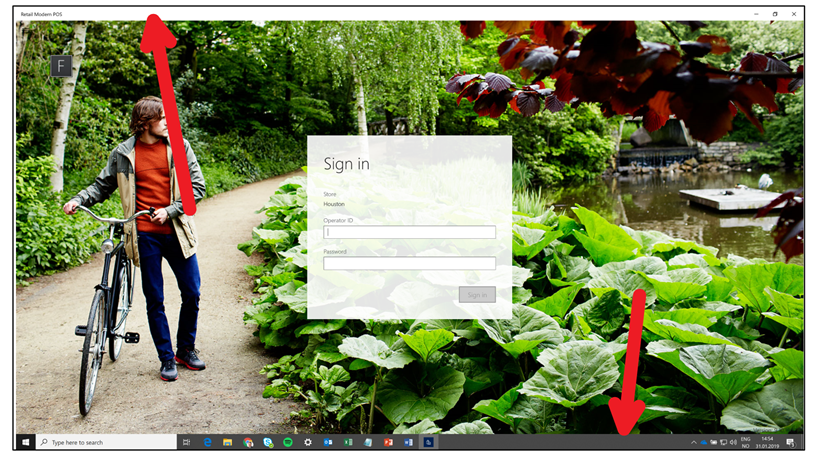Click the F tile icon
Image resolution: width=819 pixels, height=460 pixels.
(x=61, y=67)
